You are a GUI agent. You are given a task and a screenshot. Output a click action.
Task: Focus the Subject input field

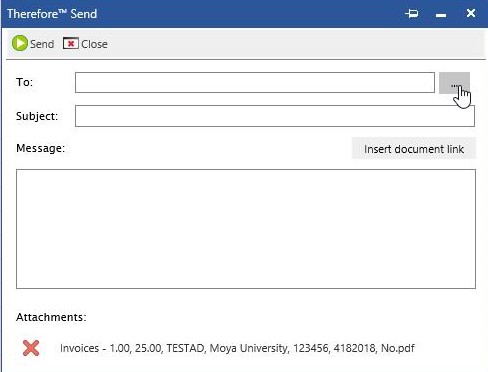[x=275, y=116]
